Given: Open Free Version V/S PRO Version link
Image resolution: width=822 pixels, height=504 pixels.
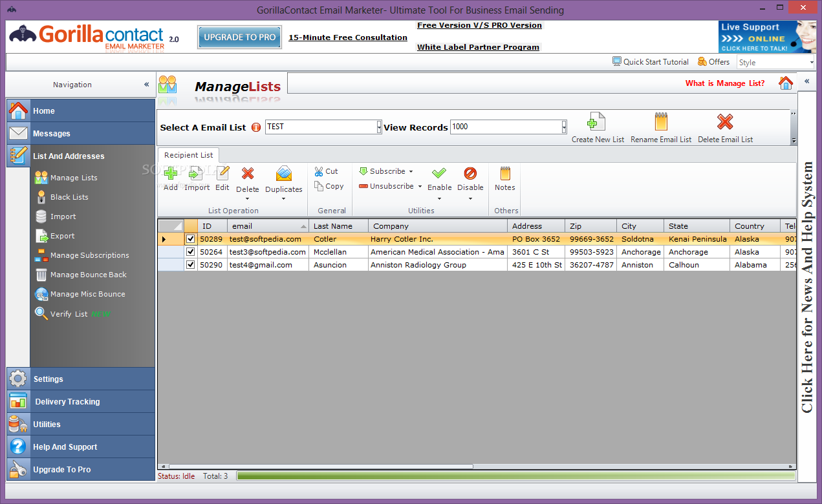Looking at the screenshot, I should click(x=479, y=25).
